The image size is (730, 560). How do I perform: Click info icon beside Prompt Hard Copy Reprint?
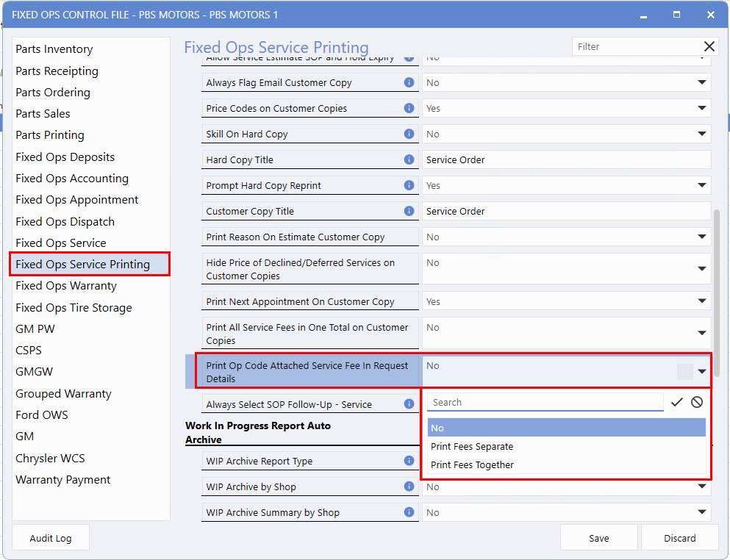[409, 185]
